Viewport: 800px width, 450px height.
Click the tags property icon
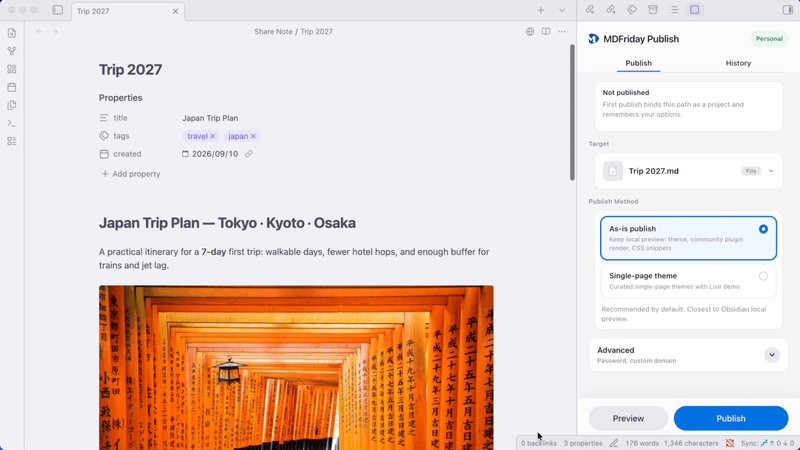(104, 136)
